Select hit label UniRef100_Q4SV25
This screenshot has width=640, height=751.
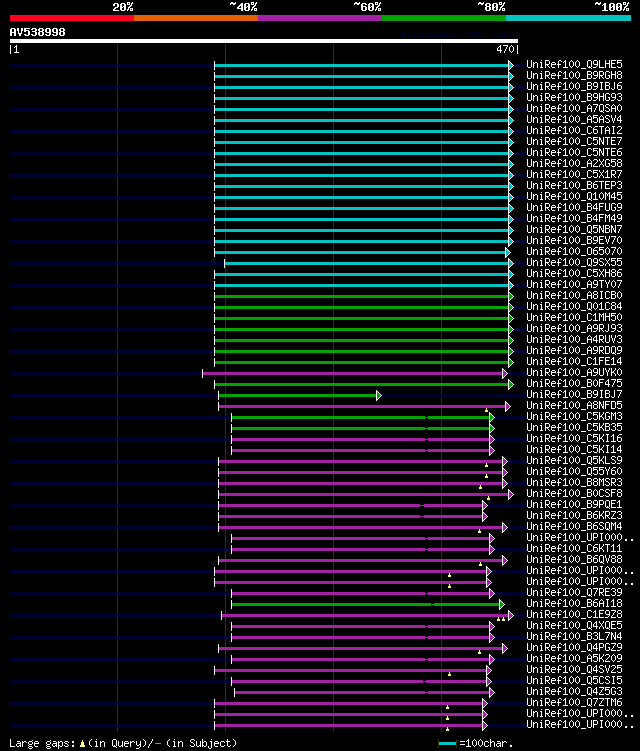(574, 670)
